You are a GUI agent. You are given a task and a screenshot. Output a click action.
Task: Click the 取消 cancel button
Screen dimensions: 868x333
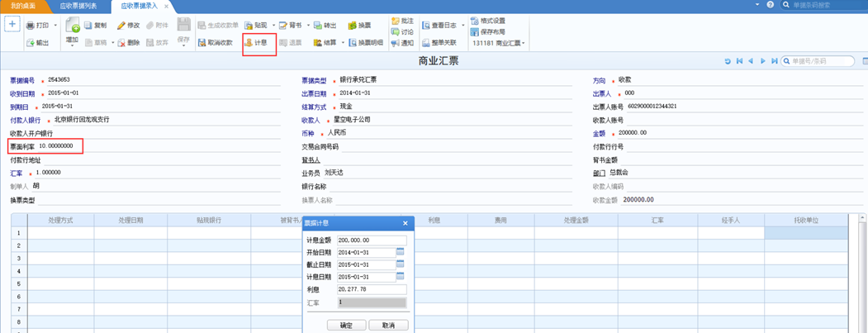[x=389, y=326]
